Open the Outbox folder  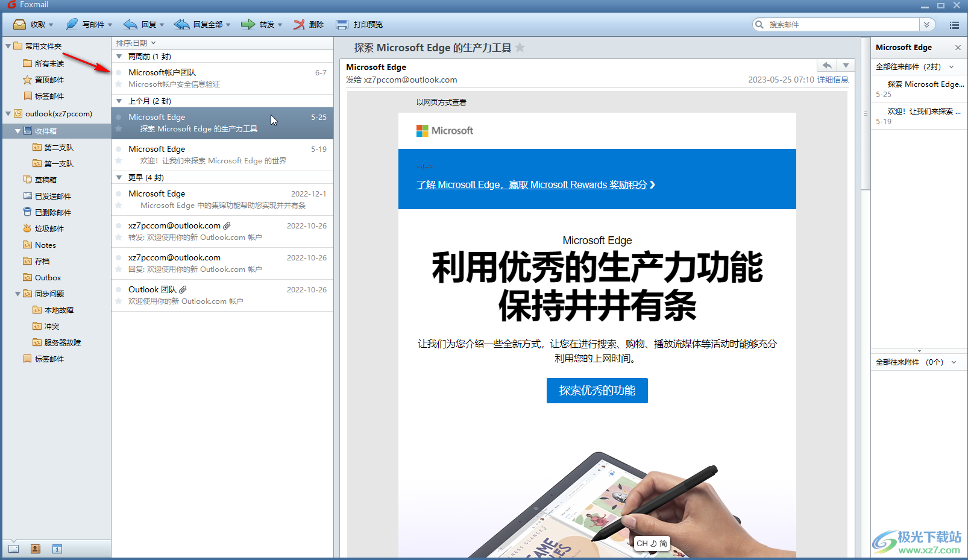42,277
